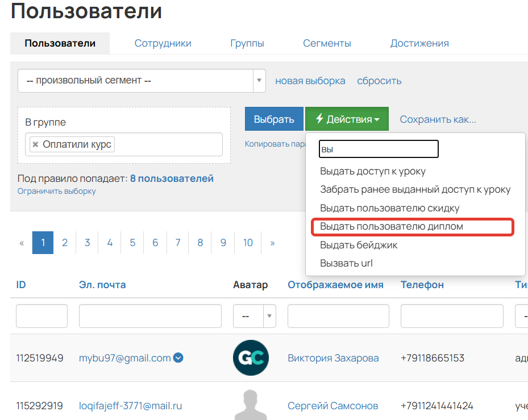Image resolution: width=528 pixels, height=420 pixels.
Task: Choose Выдать бейджик action
Action: coord(359,245)
